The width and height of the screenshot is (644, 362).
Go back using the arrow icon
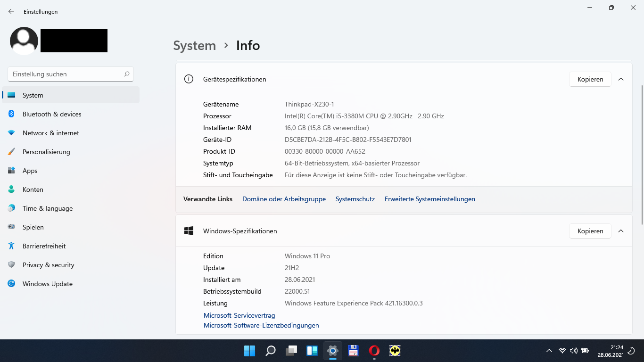11,11
